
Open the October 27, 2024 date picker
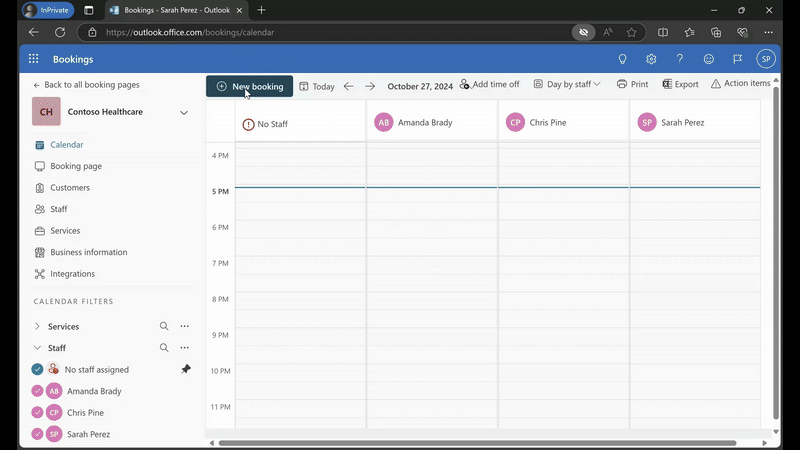click(x=420, y=86)
